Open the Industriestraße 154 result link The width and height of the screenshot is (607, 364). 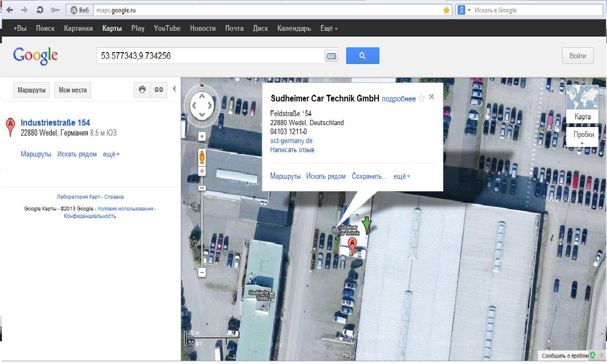(x=55, y=123)
